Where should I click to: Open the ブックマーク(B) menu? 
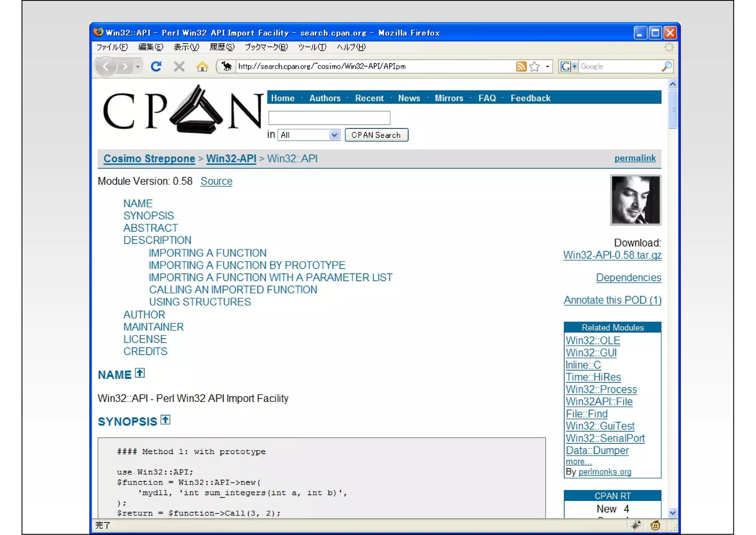(266, 47)
